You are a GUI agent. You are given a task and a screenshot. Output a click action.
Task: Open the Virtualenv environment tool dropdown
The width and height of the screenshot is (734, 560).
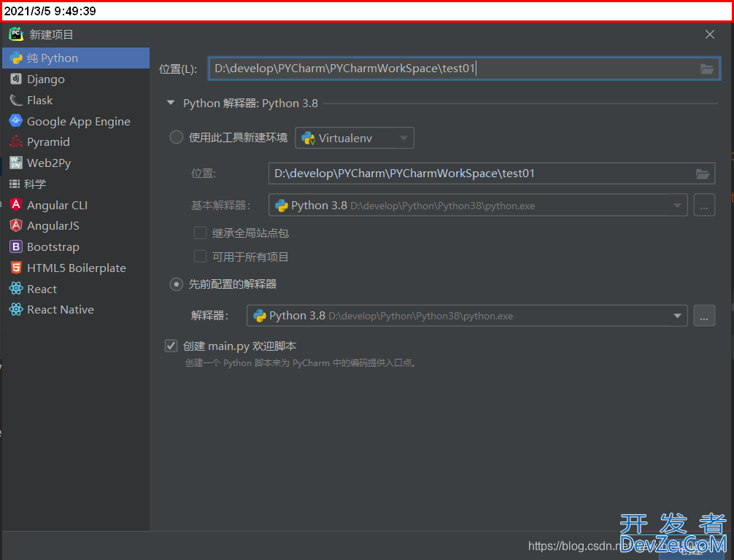click(355, 138)
